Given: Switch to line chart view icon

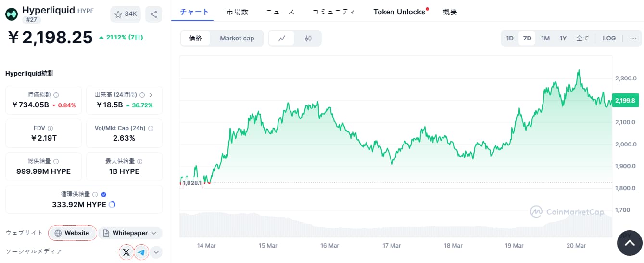Looking at the screenshot, I should click(282, 39).
